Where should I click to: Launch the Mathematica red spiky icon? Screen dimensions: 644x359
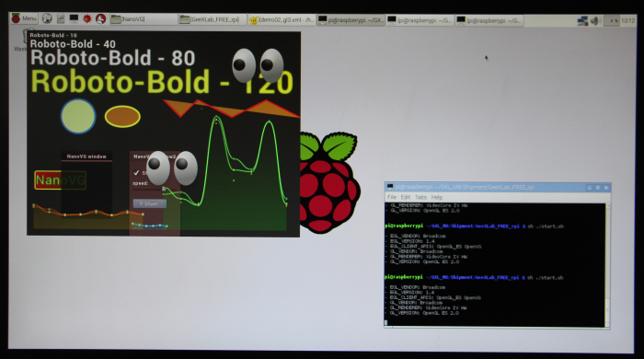(87, 18)
